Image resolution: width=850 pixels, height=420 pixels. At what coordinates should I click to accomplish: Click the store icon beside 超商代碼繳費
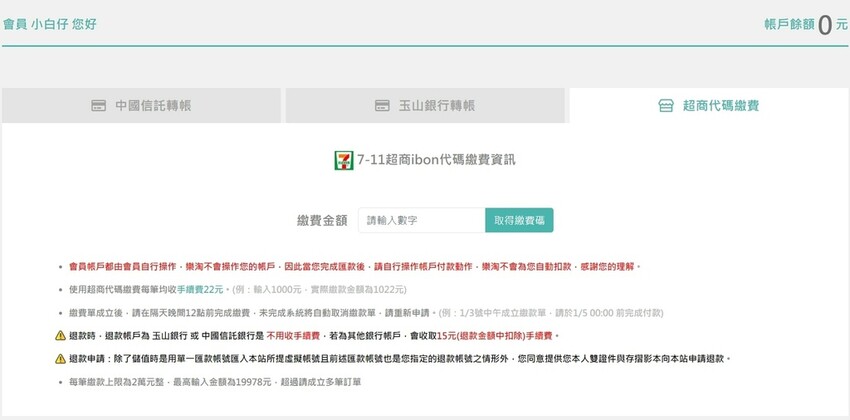click(x=666, y=106)
